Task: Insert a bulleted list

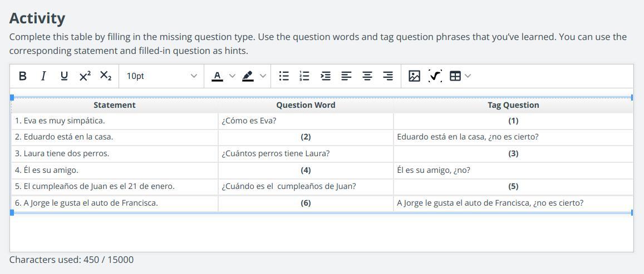Action: [x=284, y=76]
